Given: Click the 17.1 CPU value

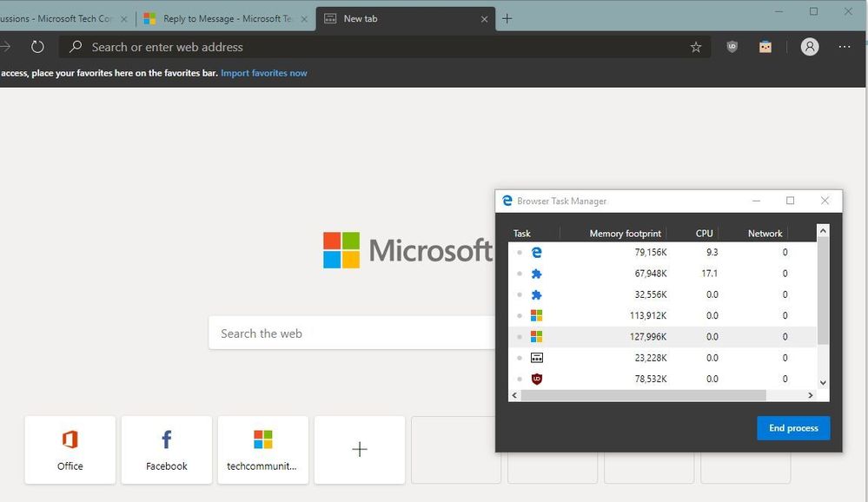Looking at the screenshot, I should point(709,274).
